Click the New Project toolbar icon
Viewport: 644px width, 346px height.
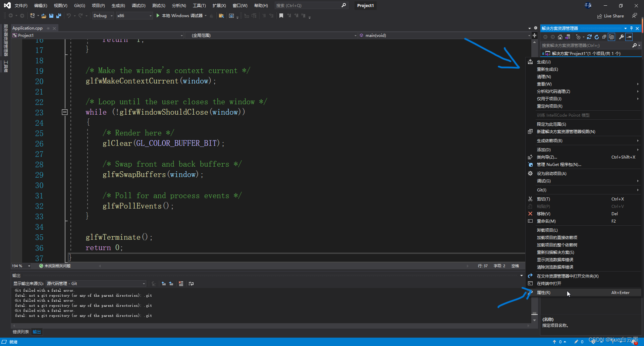pyautogui.click(x=33, y=16)
